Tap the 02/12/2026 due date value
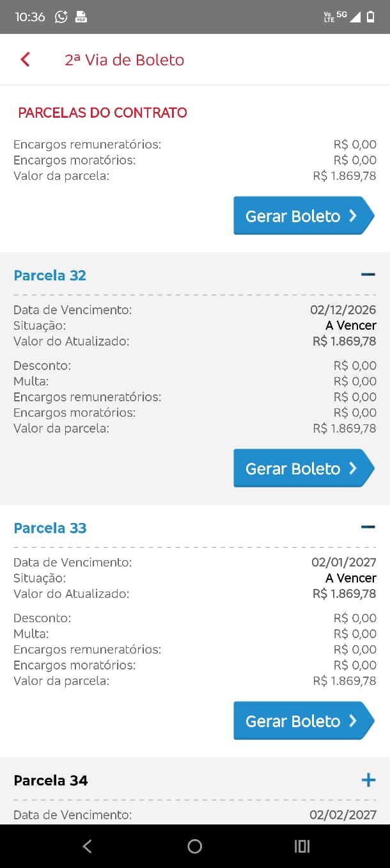The height and width of the screenshot is (868, 390). pyautogui.click(x=343, y=310)
